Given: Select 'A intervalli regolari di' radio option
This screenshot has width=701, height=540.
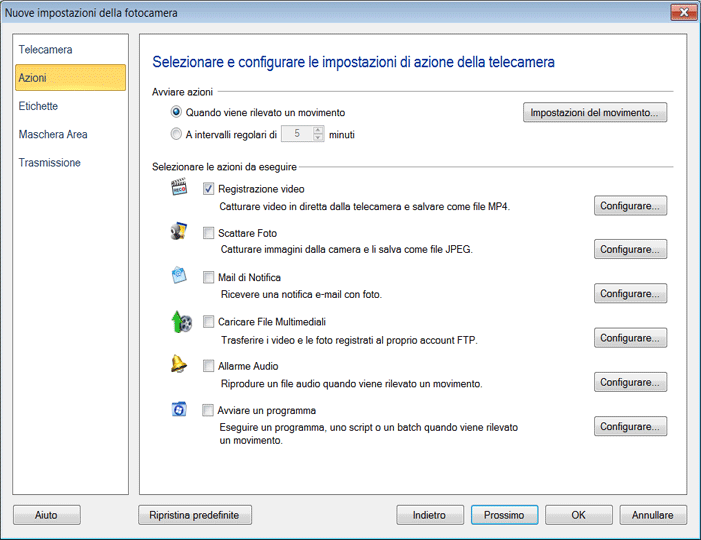Looking at the screenshot, I should [x=177, y=134].
